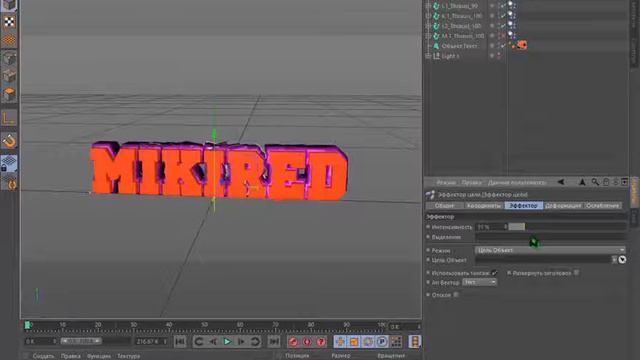Viewport: 640px width, 360px height.
Task: Toggle visibility dot of the text object row
Action: point(492,46)
